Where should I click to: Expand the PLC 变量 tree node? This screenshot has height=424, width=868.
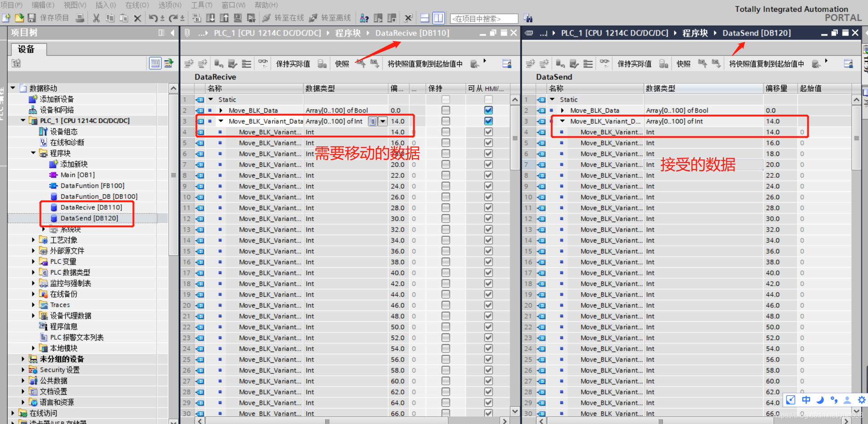coord(33,262)
